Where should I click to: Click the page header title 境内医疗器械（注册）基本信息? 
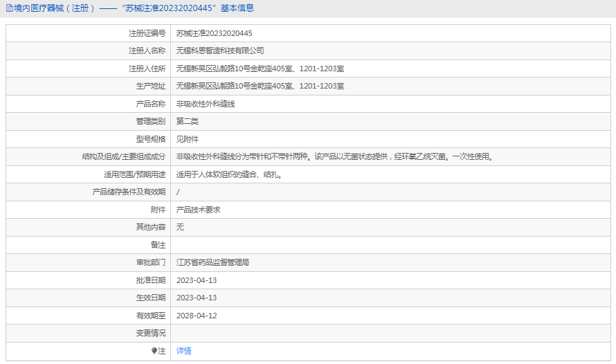134,8
